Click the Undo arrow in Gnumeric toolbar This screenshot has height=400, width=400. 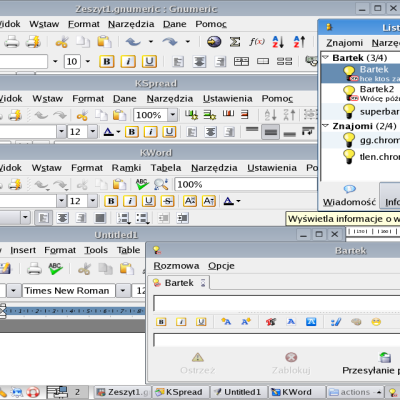click(133, 42)
